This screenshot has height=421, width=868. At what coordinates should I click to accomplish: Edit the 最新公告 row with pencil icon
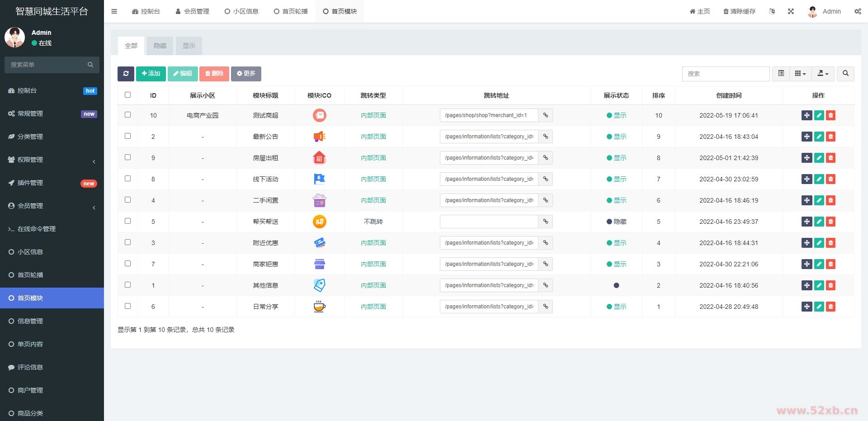[x=819, y=137]
